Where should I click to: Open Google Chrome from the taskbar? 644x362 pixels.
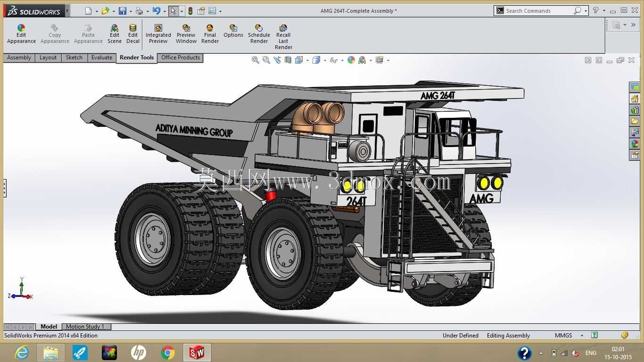click(x=167, y=353)
